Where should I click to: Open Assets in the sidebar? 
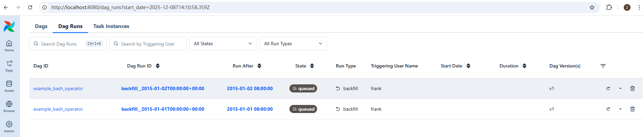coord(9,86)
